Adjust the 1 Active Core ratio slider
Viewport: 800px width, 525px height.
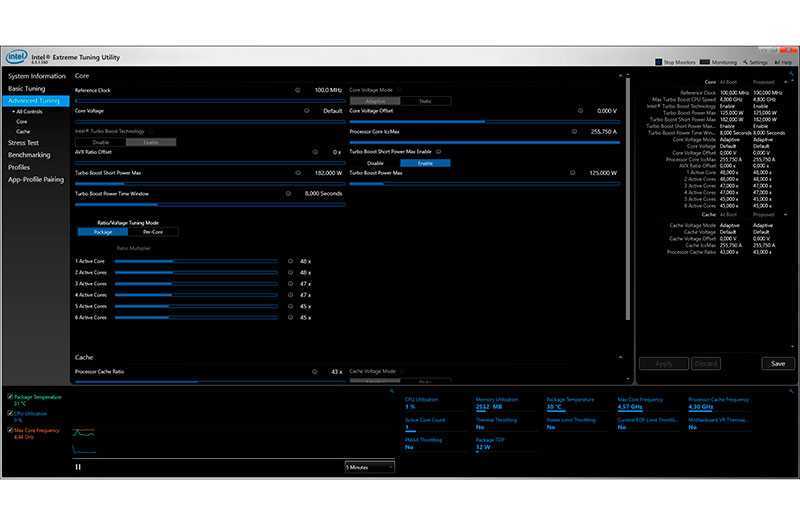click(196, 261)
